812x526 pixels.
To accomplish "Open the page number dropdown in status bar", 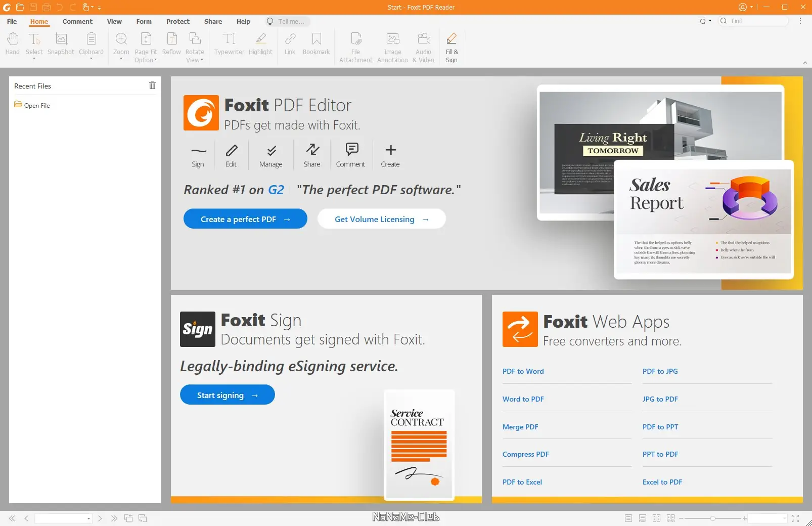I will [88, 518].
